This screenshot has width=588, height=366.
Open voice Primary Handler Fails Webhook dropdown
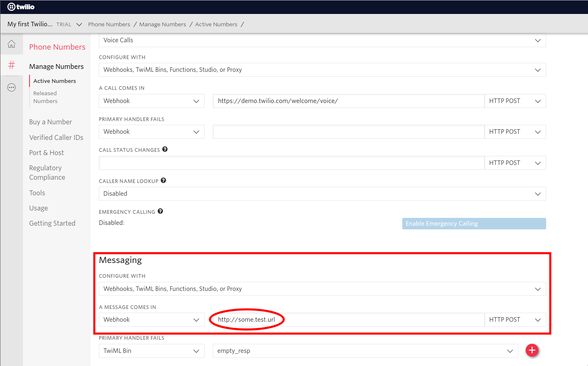point(152,132)
